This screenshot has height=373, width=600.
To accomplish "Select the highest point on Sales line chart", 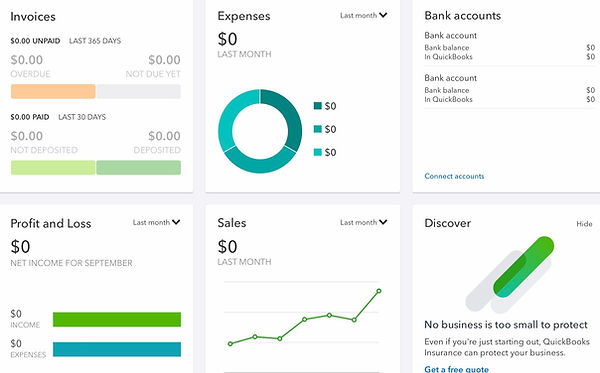I will [379, 291].
